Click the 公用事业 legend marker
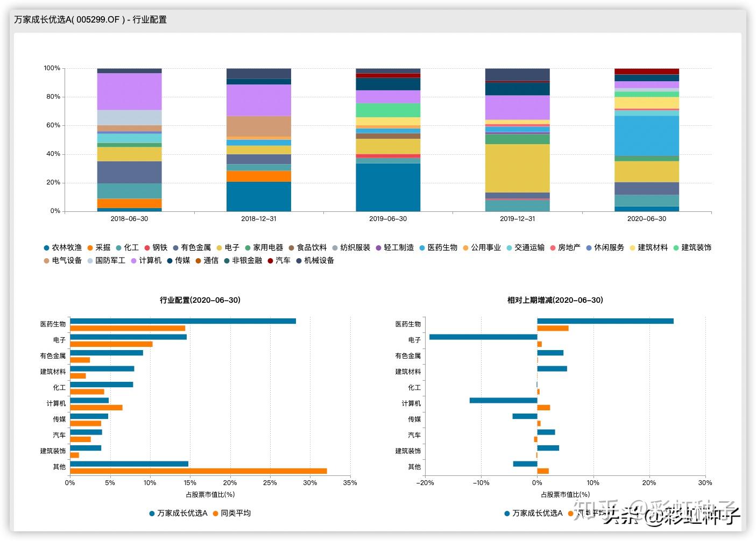Viewport: 756px width, 541px height. pyautogui.click(x=465, y=248)
